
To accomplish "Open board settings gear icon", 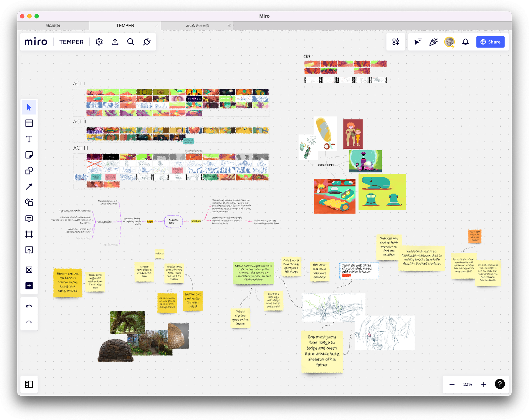I will click(x=99, y=42).
